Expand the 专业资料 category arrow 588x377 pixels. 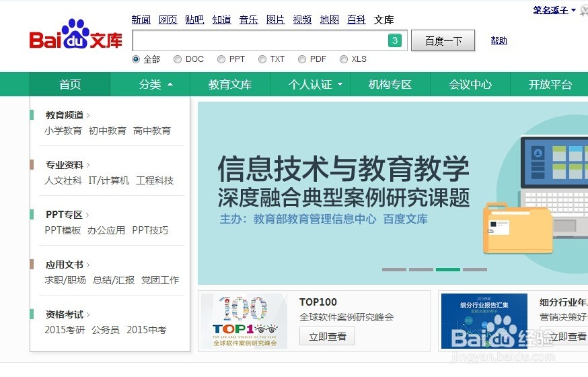tap(88, 165)
